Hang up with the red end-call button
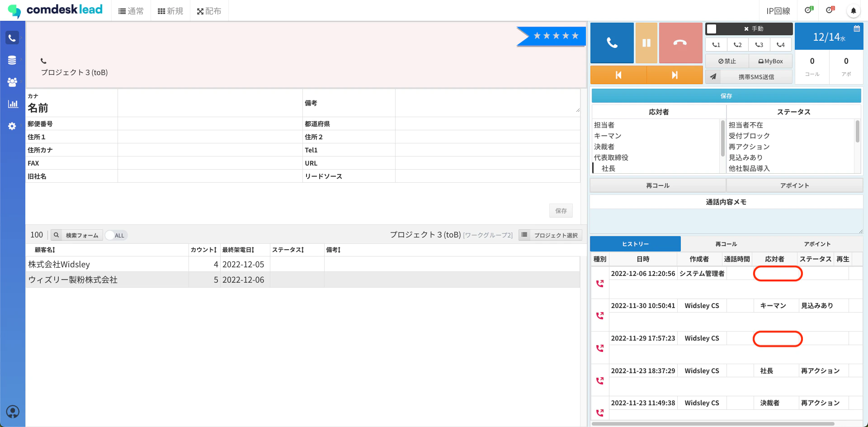Image resolution: width=868 pixels, height=427 pixels. 680,43
